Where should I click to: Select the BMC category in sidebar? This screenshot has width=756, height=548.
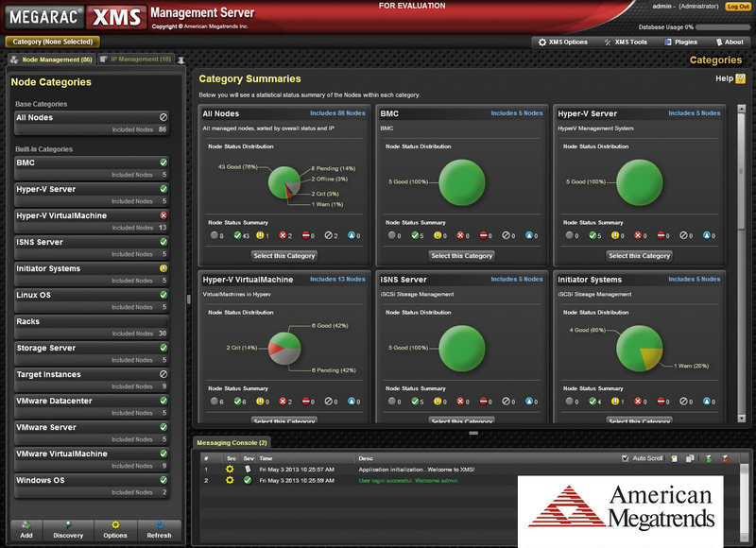click(92, 169)
